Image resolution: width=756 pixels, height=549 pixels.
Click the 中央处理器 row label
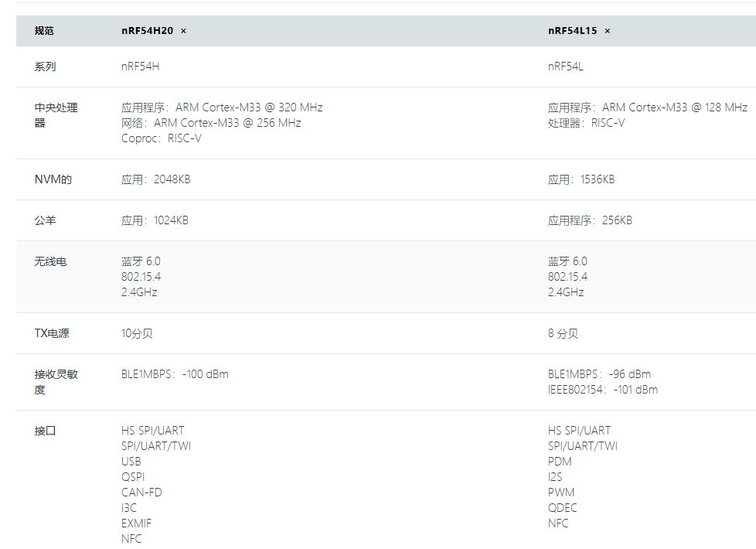click(x=56, y=115)
